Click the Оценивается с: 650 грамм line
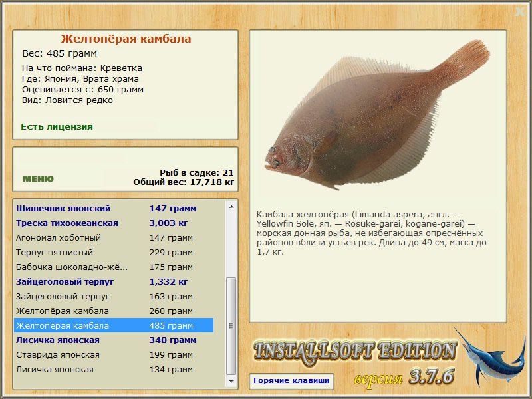 (82, 90)
